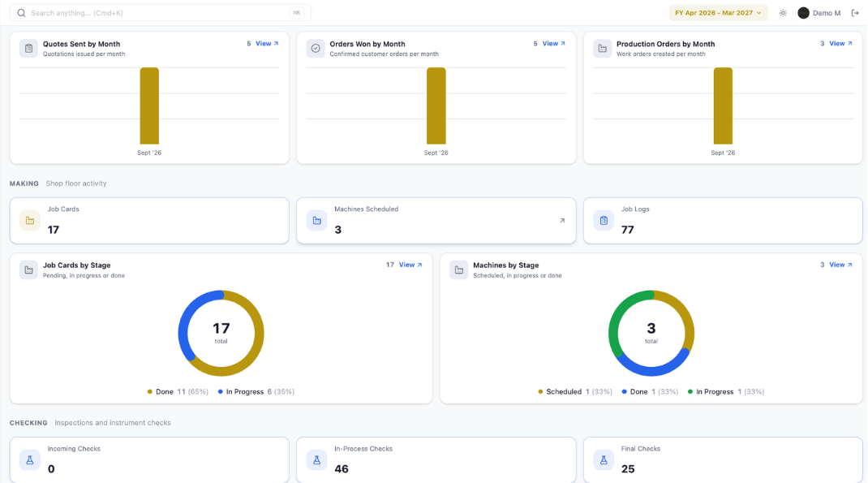868x483 pixels.
Task: Click the Job Logs tile icon
Action: click(604, 221)
